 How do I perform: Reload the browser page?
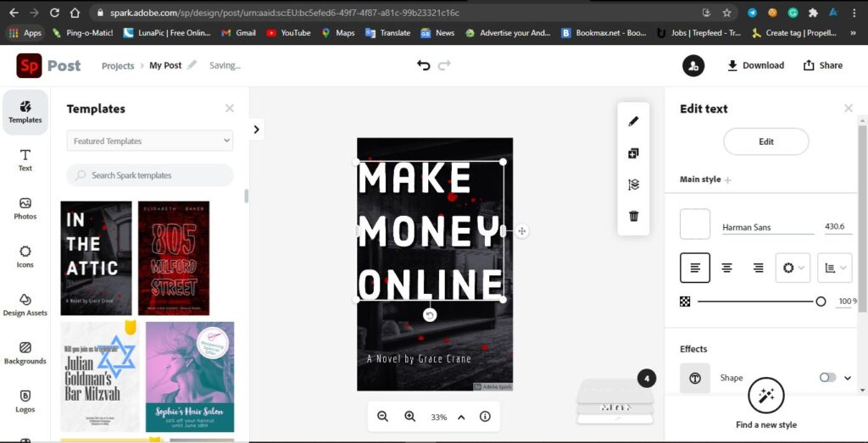54,12
